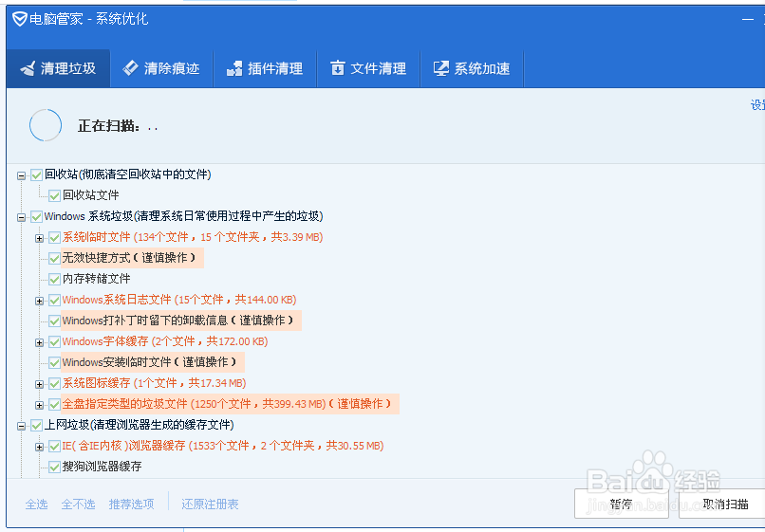Expand the 全盘指定类型的垃圾文件 node
765x532 pixels.
[40, 405]
